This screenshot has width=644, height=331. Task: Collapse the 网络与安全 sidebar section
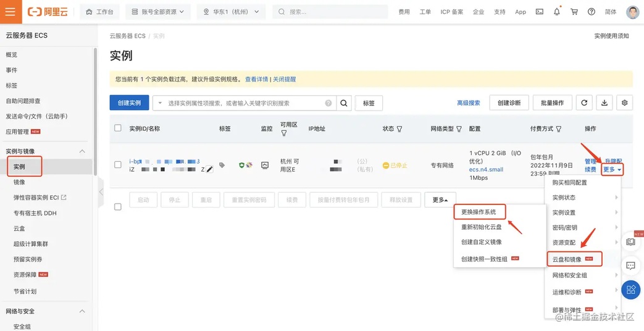pyautogui.click(x=82, y=311)
